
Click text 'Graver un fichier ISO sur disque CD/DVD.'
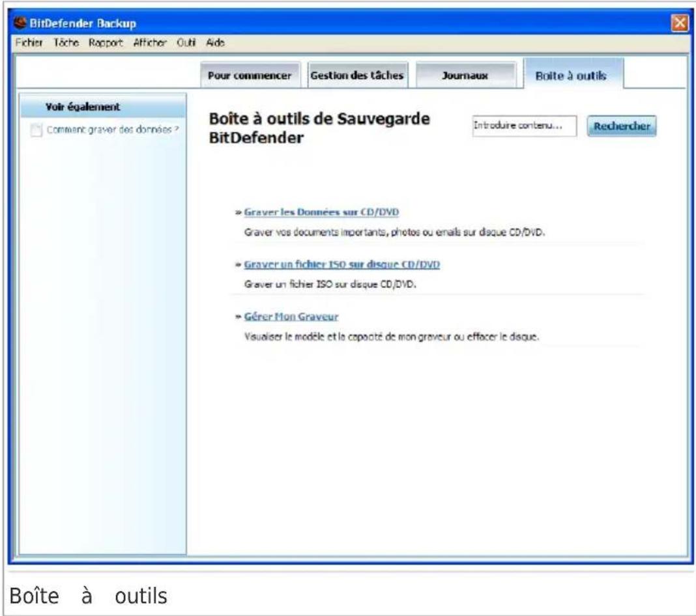[x=330, y=285]
